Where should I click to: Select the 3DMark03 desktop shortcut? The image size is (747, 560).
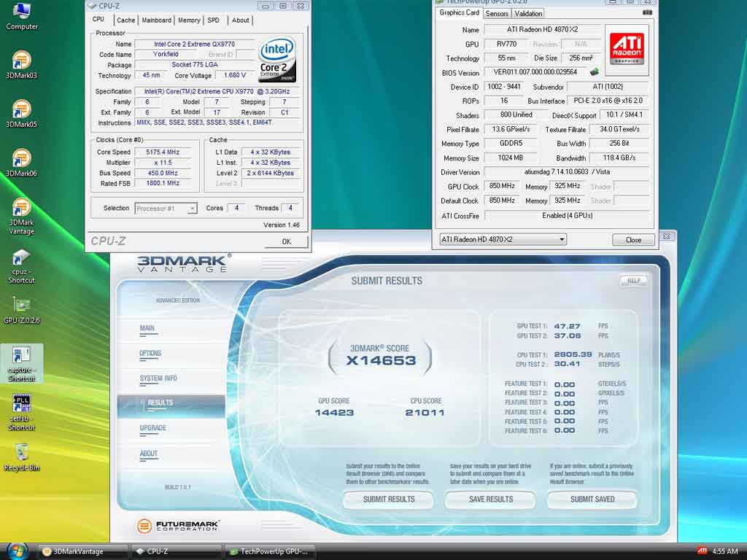click(21, 64)
